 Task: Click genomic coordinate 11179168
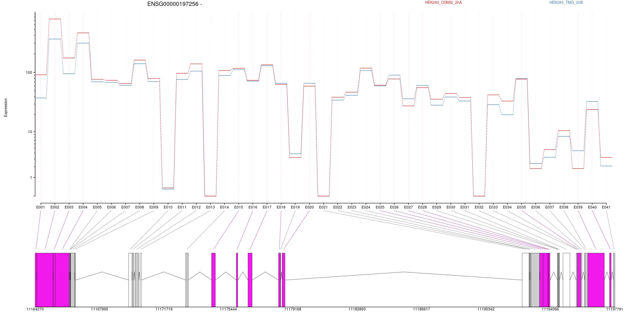tap(293, 309)
